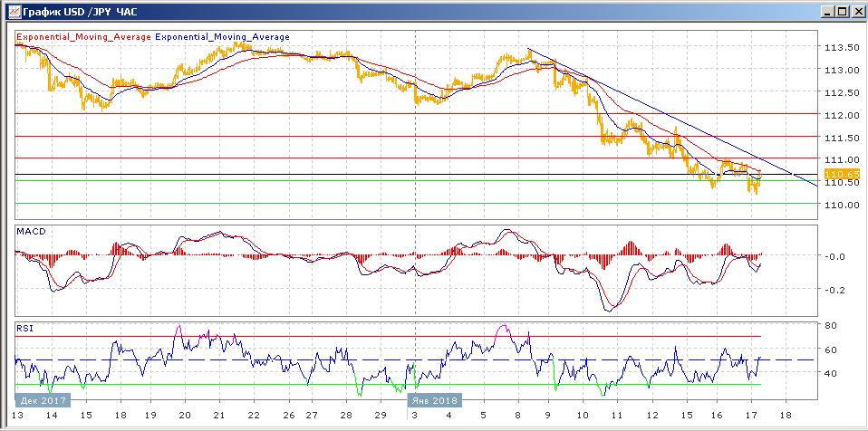The image size is (868, 431).
Task: Click date 3 on the time axis
Action: click(x=415, y=416)
